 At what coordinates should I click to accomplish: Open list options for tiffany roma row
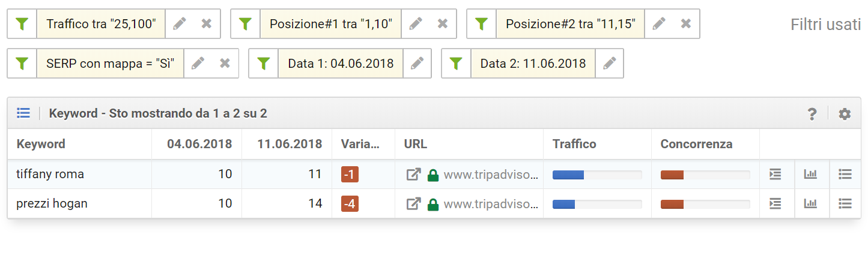click(x=845, y=175)
